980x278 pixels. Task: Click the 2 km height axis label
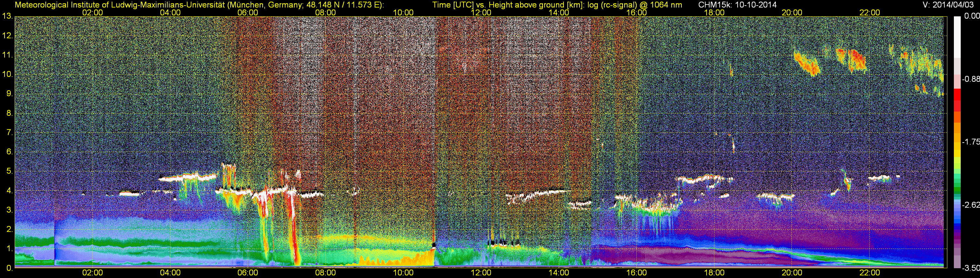[9, 229]
